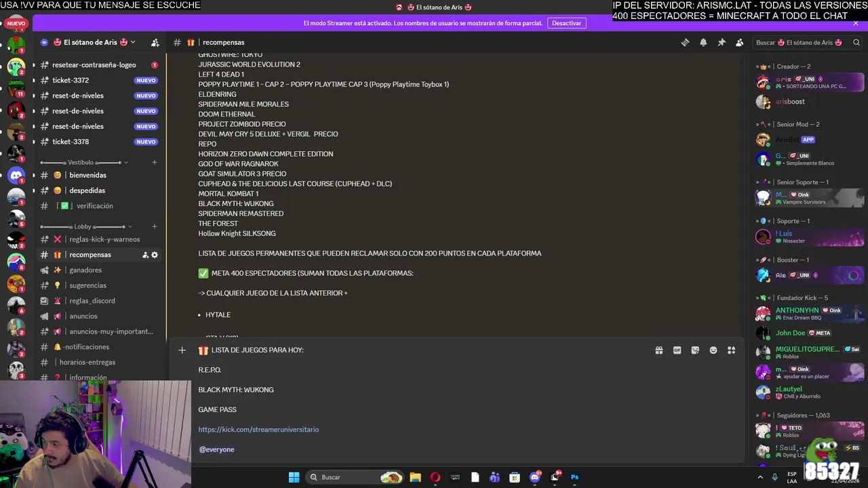868x488 pixels.
Task: Open ANTHONYHN member profile
Action: [x=810, y=314]
